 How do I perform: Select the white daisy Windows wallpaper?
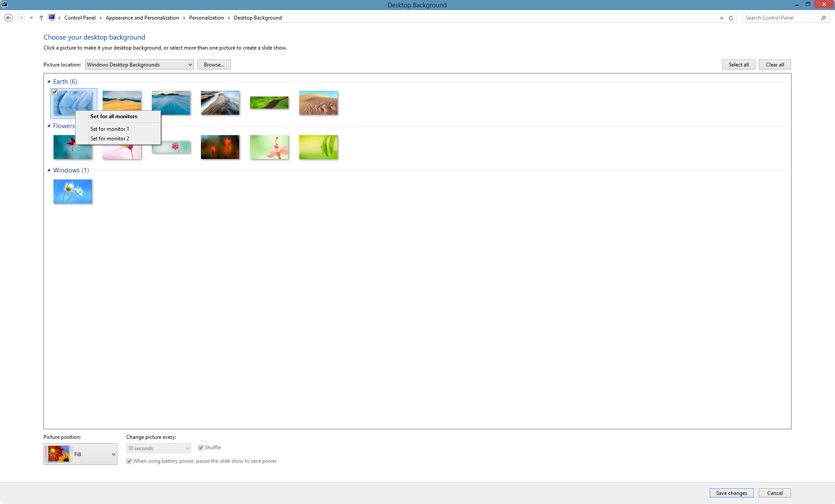click(72, 191)
